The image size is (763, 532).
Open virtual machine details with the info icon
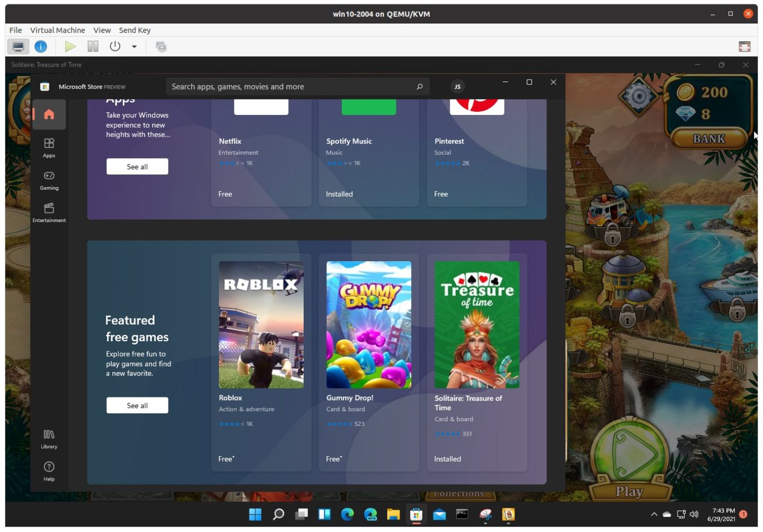40,46
